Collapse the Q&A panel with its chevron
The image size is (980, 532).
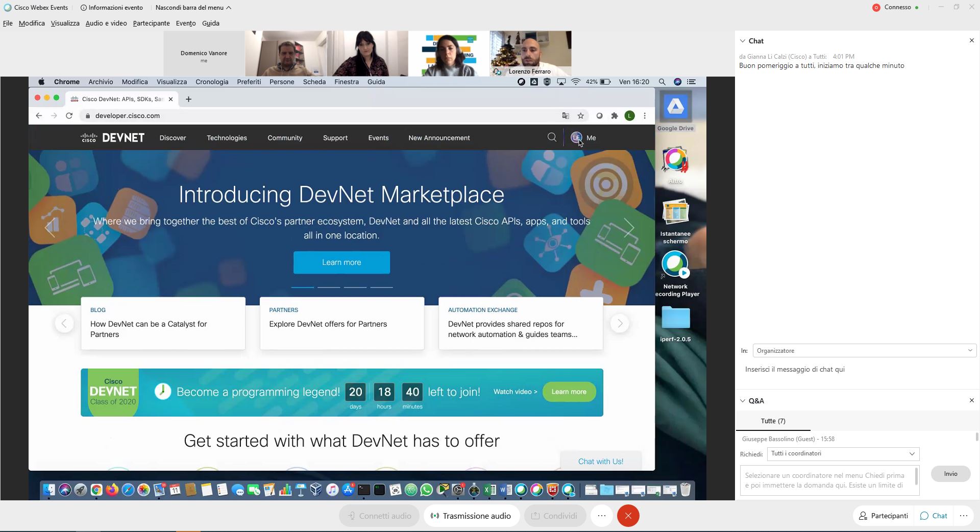(x=743, y=401)
